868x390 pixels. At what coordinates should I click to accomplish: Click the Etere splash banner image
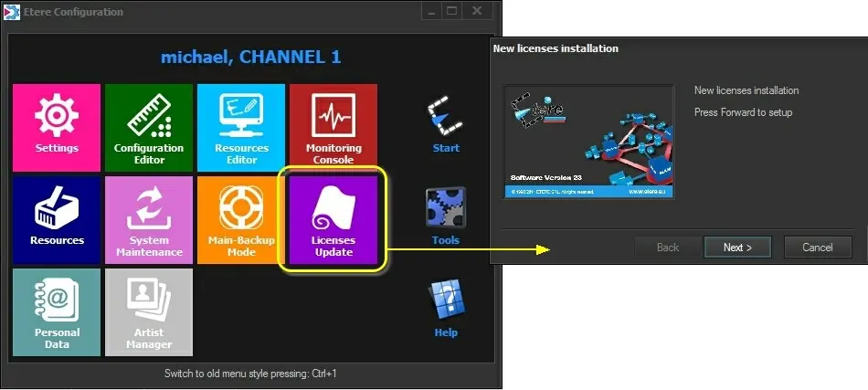[589, 142]
